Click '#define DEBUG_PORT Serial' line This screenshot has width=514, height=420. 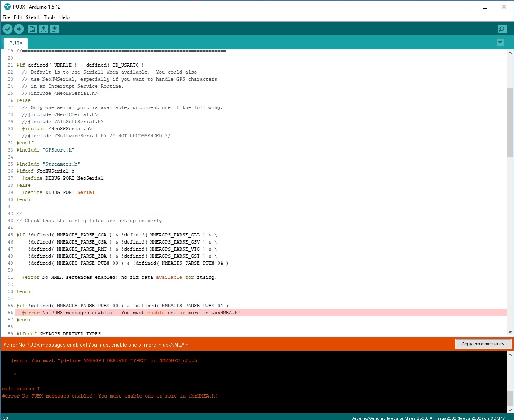[58, 192]
